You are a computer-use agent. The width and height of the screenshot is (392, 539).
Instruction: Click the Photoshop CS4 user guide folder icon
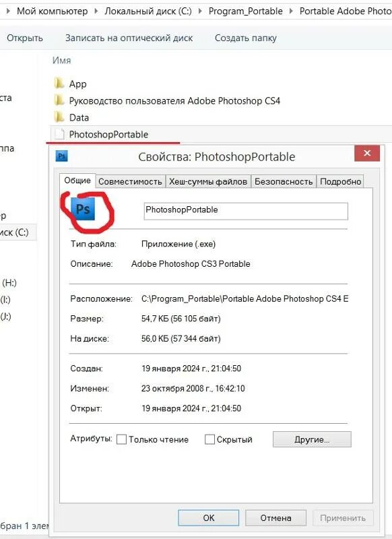(x=59, y=100)
